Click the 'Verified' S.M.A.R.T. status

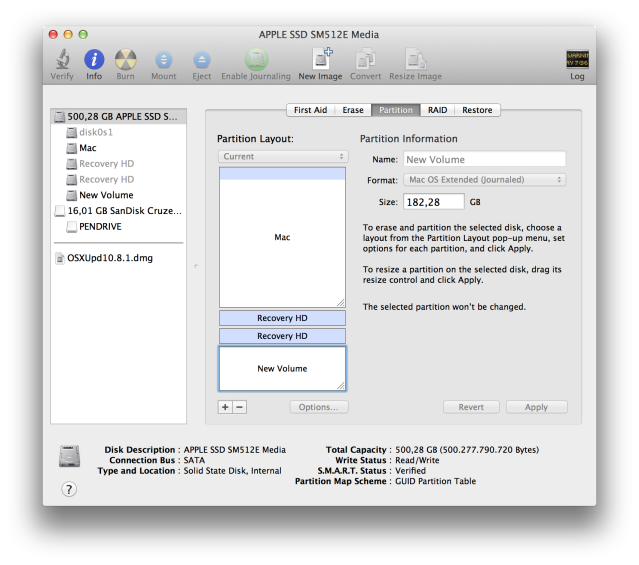pos(410,470)
